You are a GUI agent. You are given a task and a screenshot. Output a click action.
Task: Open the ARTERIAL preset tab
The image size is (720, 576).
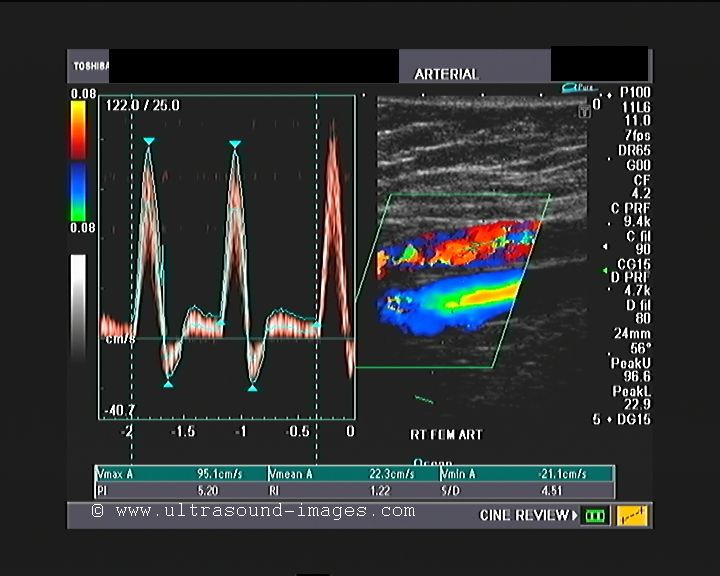click(x=446, y=74)
